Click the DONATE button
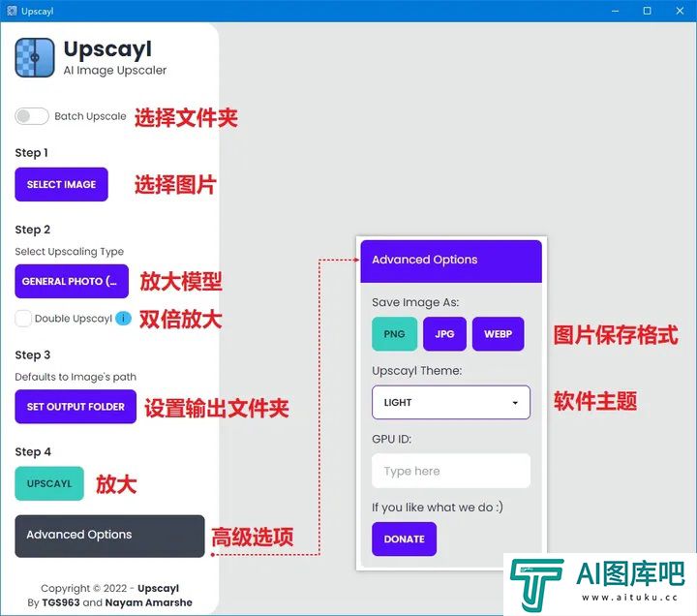 [404, 539]
